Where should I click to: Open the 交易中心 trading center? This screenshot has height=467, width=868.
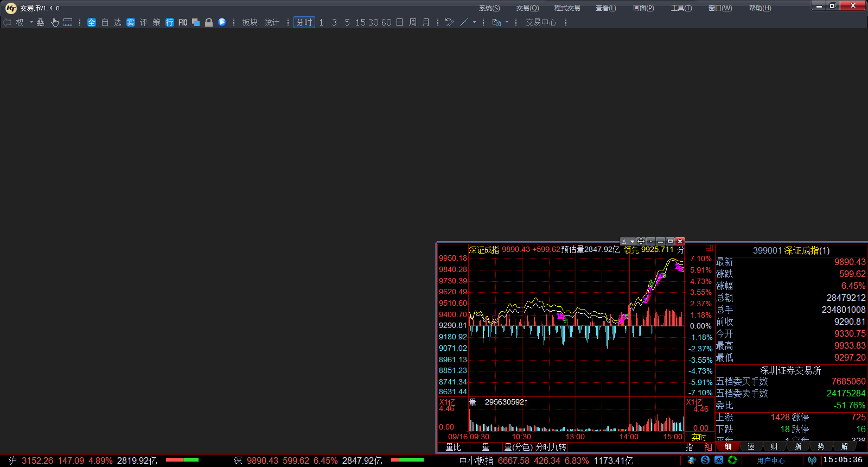(x=540, y=22)
